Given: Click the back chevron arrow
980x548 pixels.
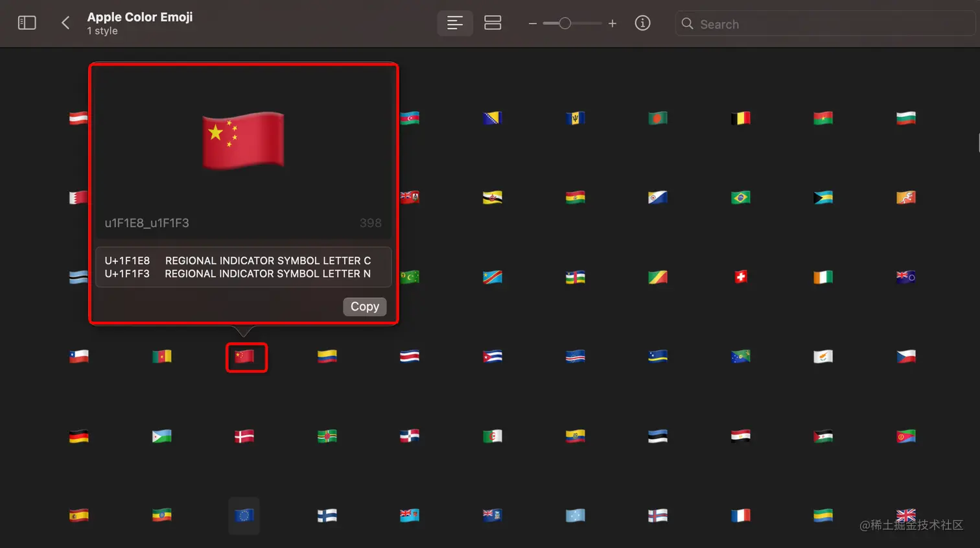Looking at the screenshot, I should click(65, 23).
